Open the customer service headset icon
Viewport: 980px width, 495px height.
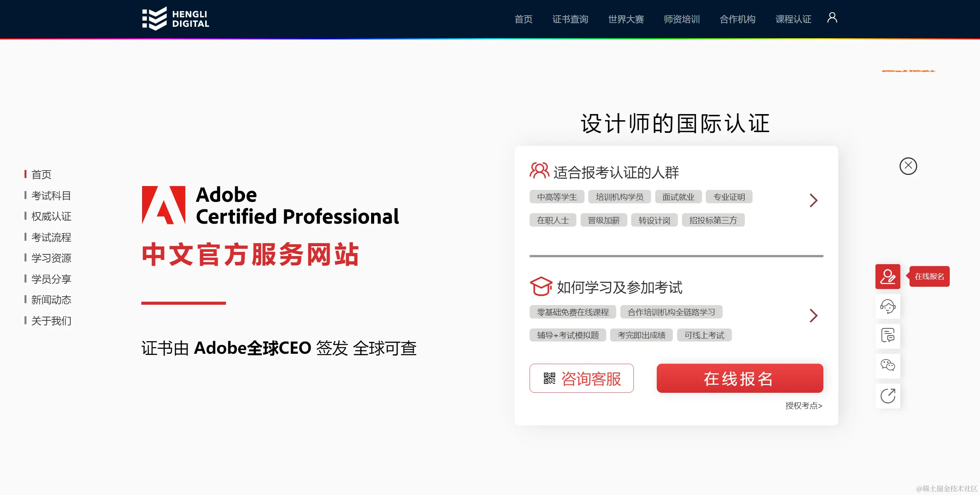(887, 306)
